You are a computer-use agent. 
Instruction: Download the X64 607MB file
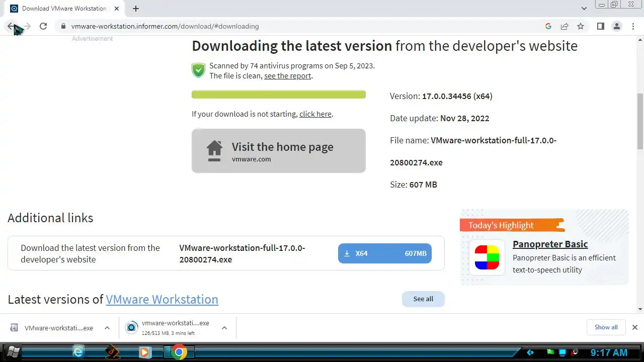tap(385, 253)
